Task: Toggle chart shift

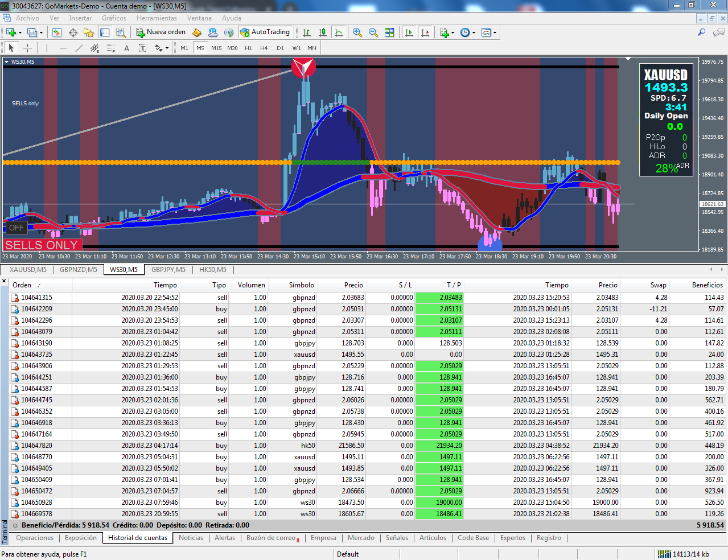Action: (x=425, y=32)
